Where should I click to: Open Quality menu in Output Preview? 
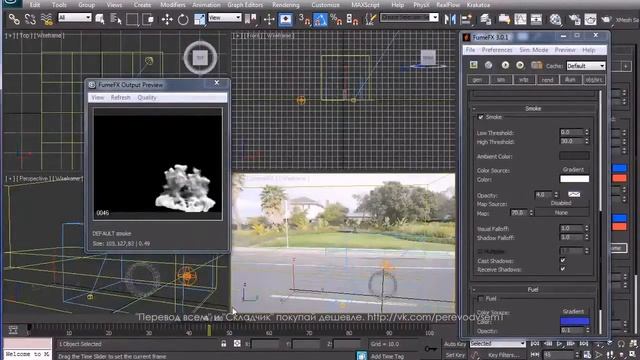147,98
